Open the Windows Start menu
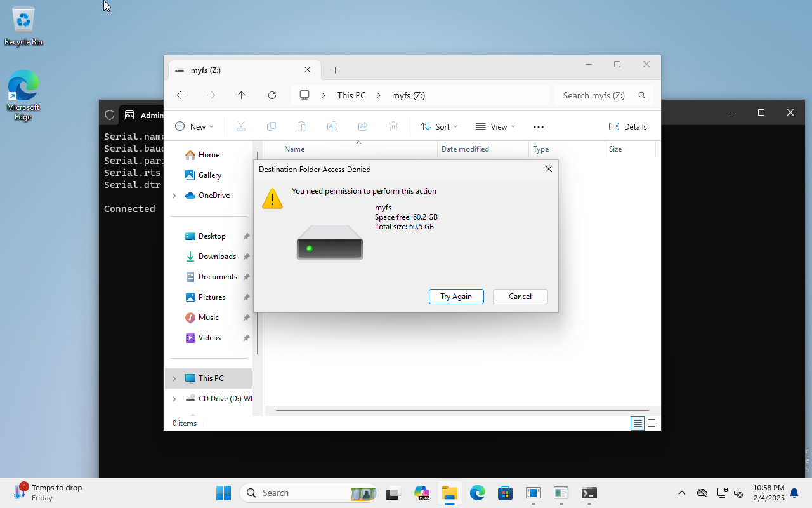The width and height of the screenshot is (812, 508). pos(223,493)
